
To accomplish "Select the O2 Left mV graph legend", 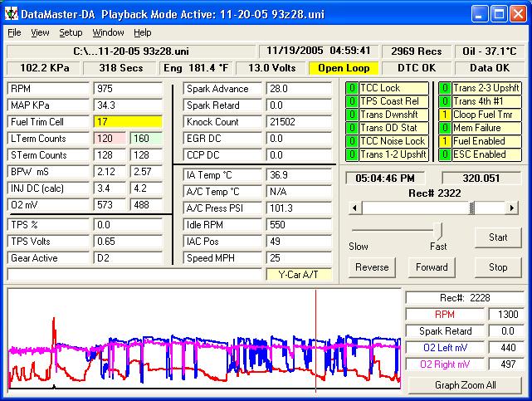I will click(x=447, y=348).
